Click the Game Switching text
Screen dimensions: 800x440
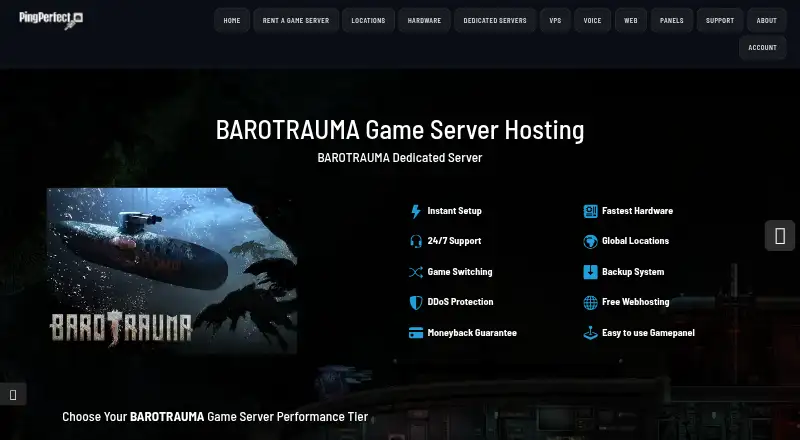(x=460, y=272)
